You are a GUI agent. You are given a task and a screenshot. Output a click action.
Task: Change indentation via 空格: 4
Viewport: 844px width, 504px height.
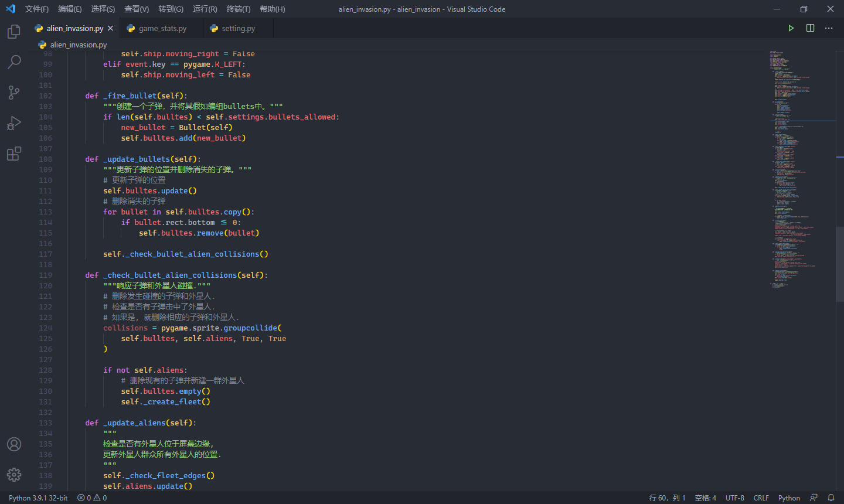click(x=705, y=498)
